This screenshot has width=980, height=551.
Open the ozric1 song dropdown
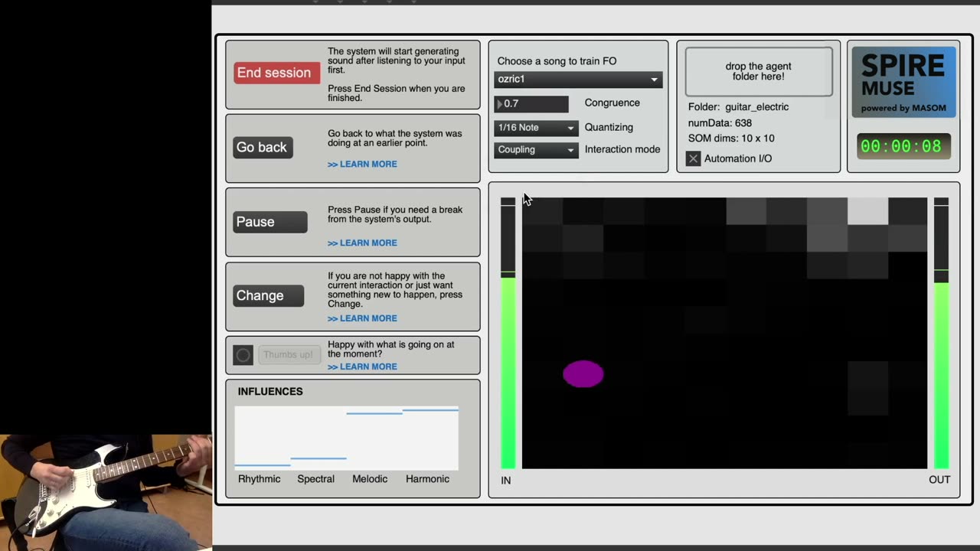578,79
